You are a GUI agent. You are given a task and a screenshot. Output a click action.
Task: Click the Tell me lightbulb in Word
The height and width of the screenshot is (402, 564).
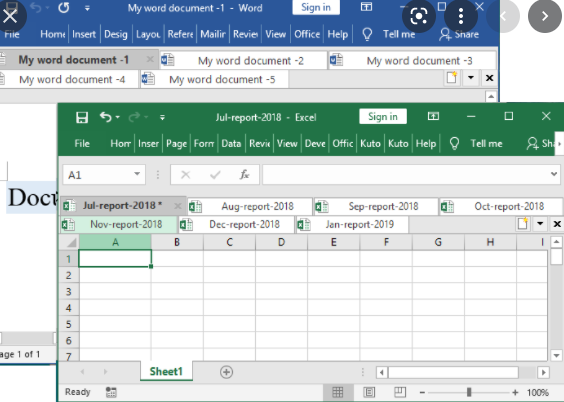pos(367,35)
